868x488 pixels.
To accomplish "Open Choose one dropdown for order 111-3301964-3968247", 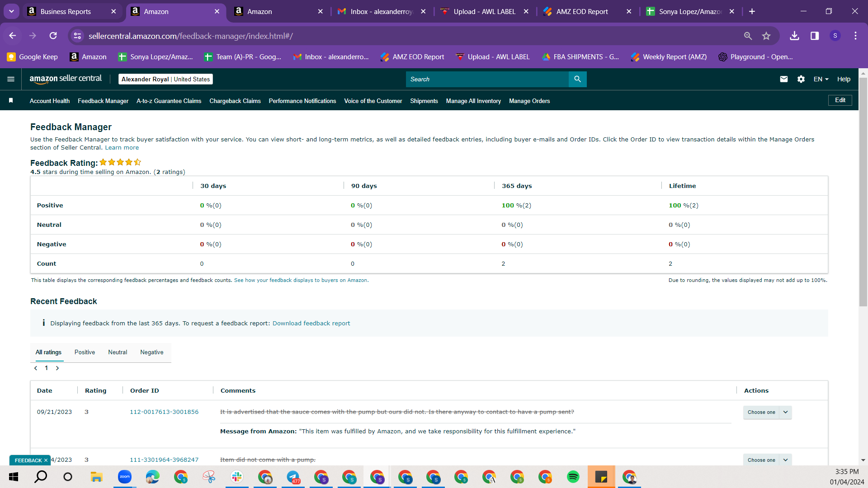I will (x=767, y=460).
